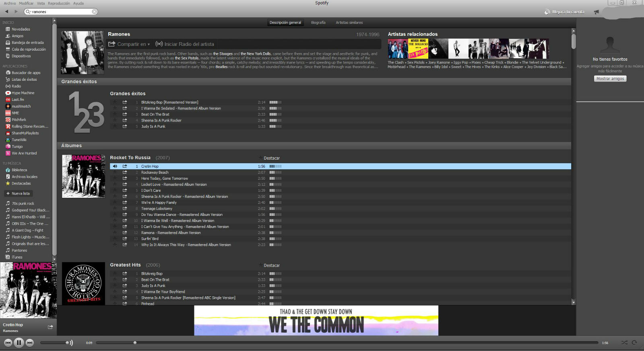
Task: Open the Modificar menu
Action: pos(26,3)
